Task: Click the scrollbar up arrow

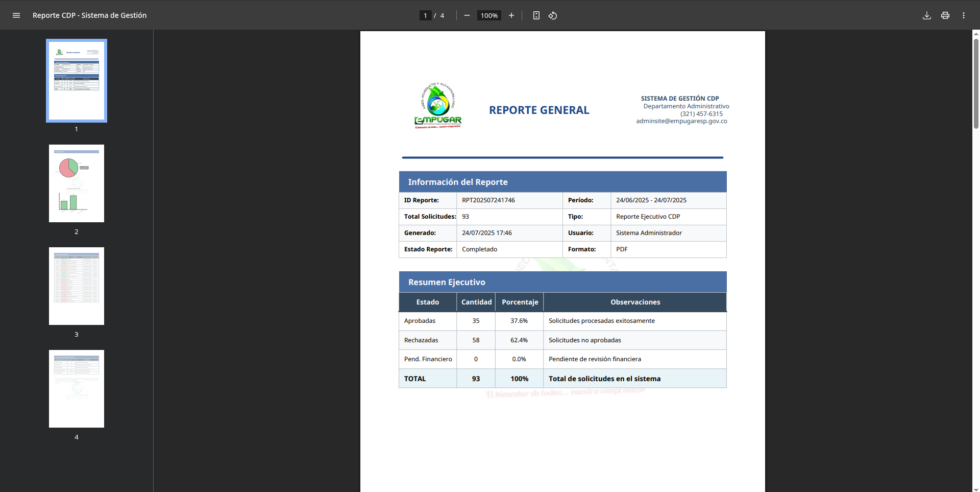Action: point(976,34)
